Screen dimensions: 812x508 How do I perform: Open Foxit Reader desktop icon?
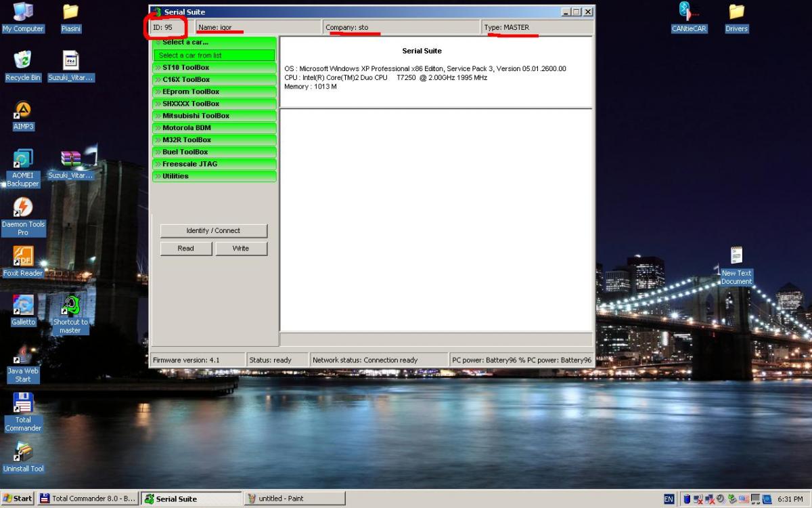(x=23, y=257)
